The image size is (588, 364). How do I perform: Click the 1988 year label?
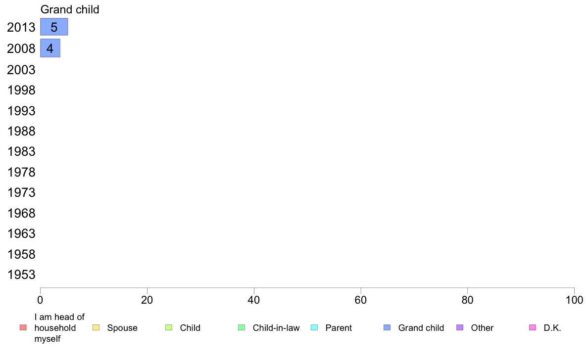point(21,131)
